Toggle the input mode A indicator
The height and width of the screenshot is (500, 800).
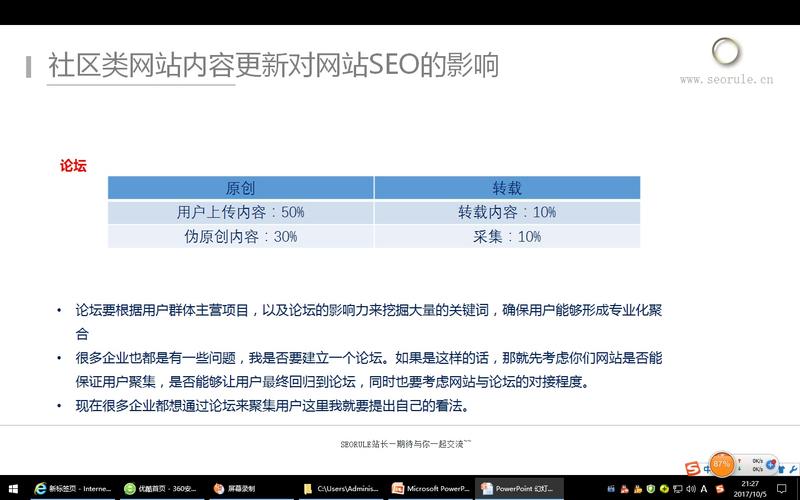pyautogui.click(x=704, y=489)
